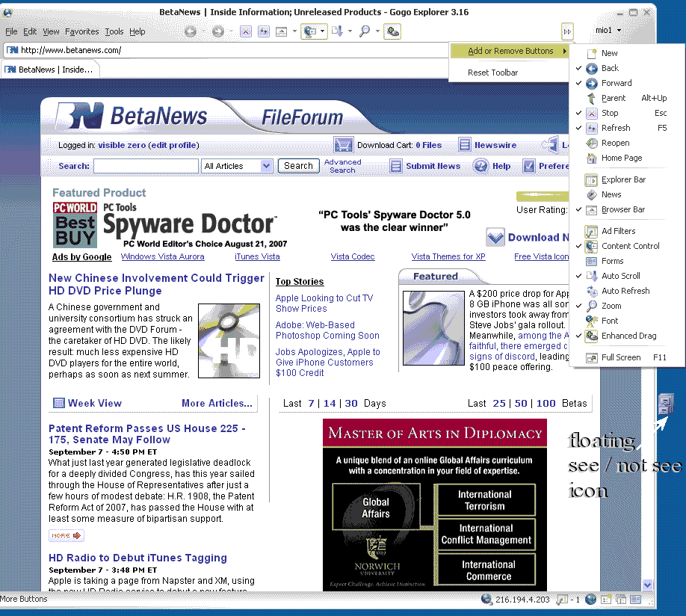Expand the Add or Remove Buttons submenu
Screen dimensions: 686x616
coord(510,51)
